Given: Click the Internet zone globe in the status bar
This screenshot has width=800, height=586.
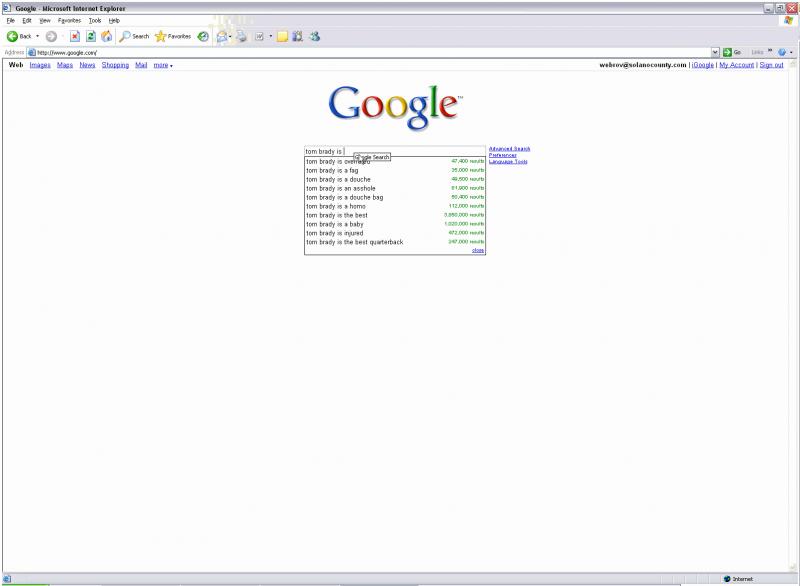Looking at the screenshot, I should pos(727,579).
